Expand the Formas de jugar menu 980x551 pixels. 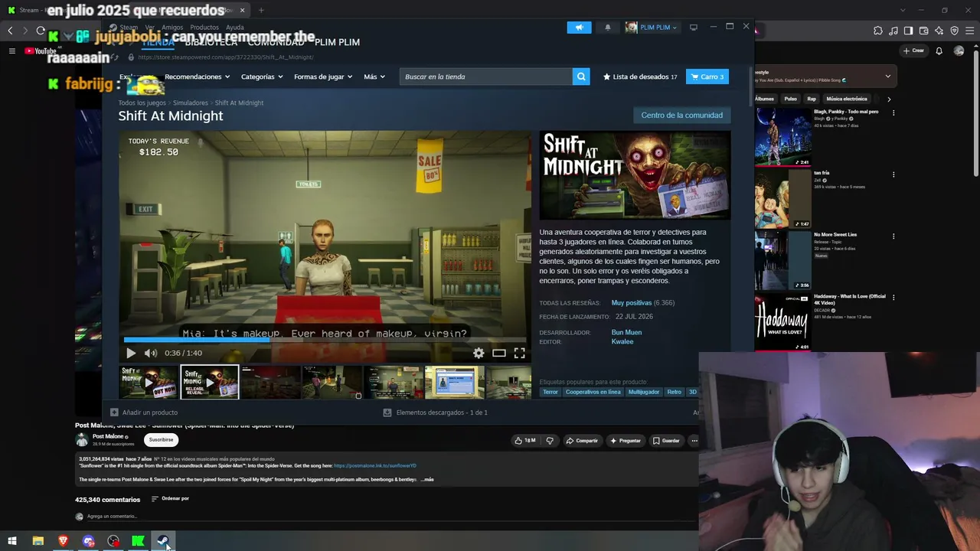(x=323, y=77)
